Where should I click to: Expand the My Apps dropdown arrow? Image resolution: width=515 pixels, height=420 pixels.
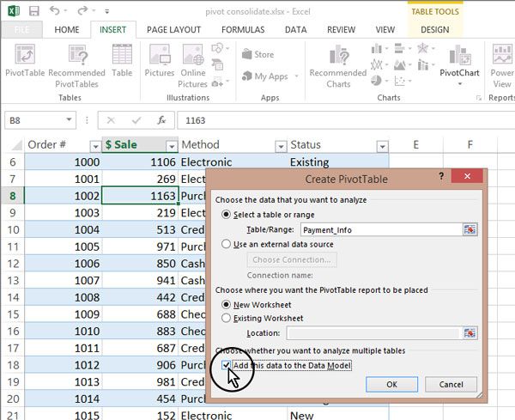[x=296, y=76]
